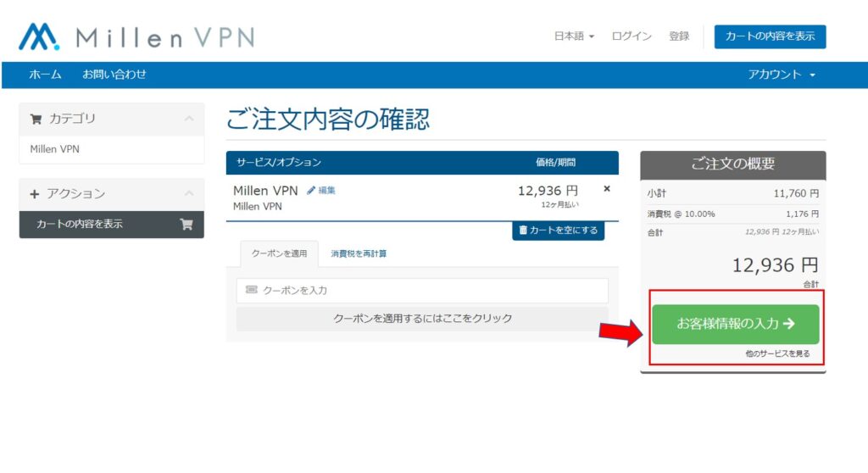The width and height of the screenshot is (868, 473).
Task: Click the 登録 link
Action: pos(679,36)
